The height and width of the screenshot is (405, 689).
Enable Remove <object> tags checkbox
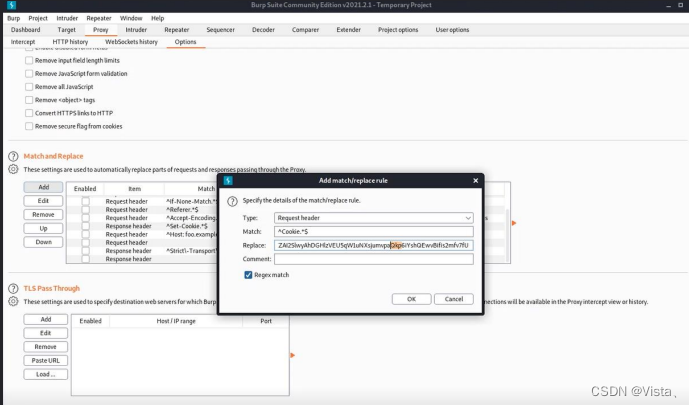pyautogui.click(x=29, y=100)
